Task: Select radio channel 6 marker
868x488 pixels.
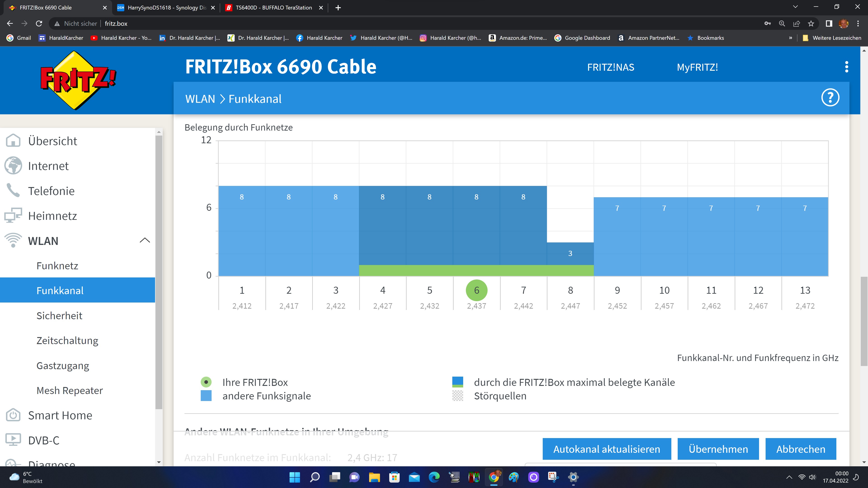Action: click(x=476, y=290)
